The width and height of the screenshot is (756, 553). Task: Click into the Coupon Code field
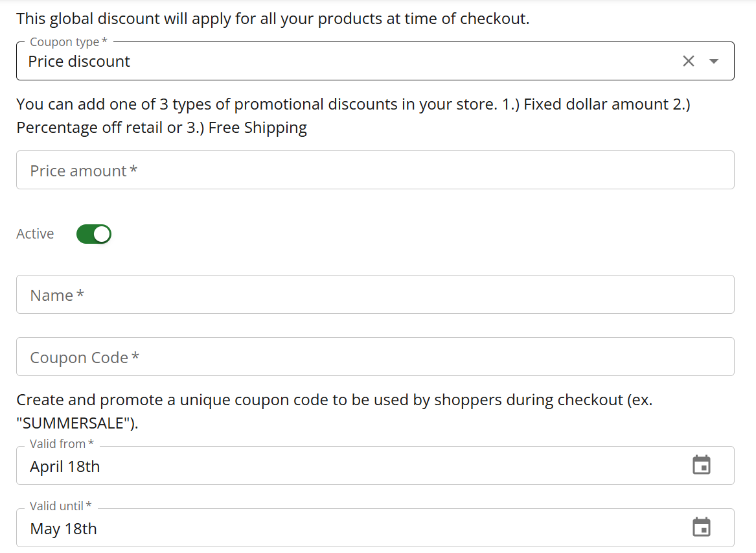(374, 357)
